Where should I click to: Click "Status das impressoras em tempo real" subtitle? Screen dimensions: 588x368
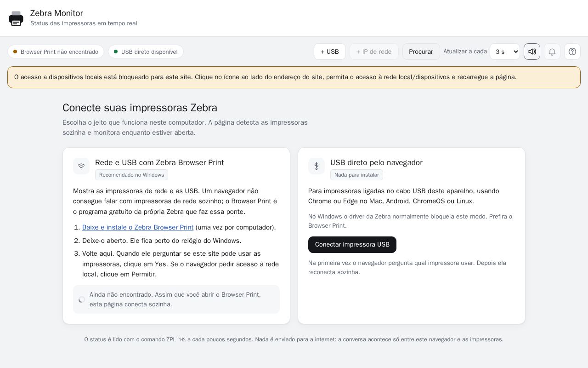pyautogui.click(x=84, y=23)
